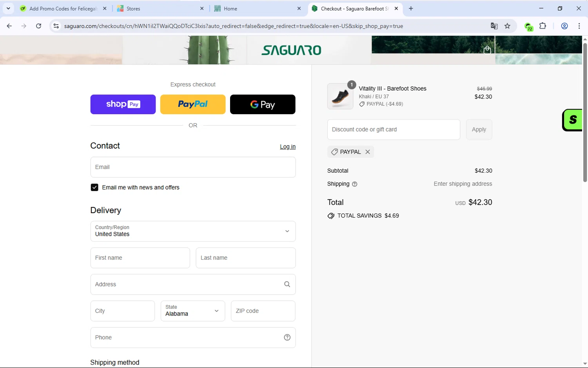Select the Checkout Saguaro tab
Screen dimensions: 588x368
pos(355,8)
